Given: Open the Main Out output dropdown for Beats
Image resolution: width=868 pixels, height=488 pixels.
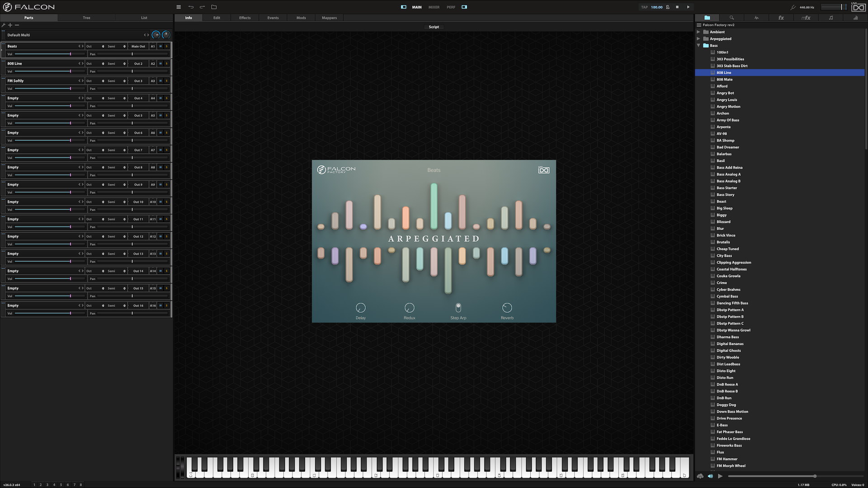Looking at the screenshot, I should point(138,46).
